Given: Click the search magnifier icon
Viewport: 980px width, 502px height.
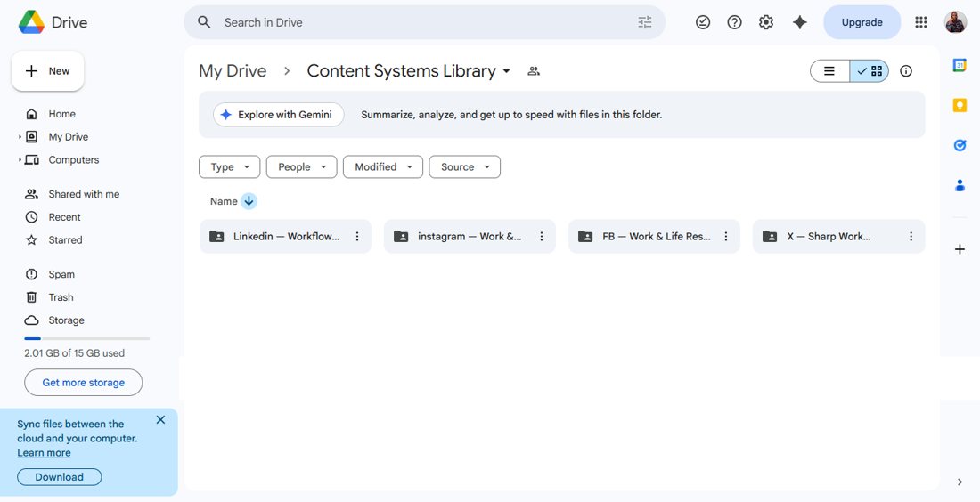Looking at the screenshot, I should click(204, 22).
